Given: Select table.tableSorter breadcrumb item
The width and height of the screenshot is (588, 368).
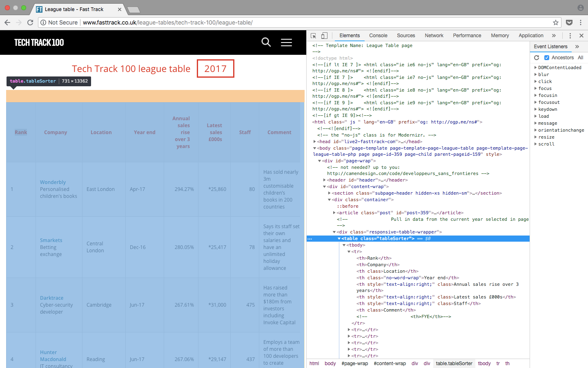Looking at the screenshot, I should click(x=454, y=364).
